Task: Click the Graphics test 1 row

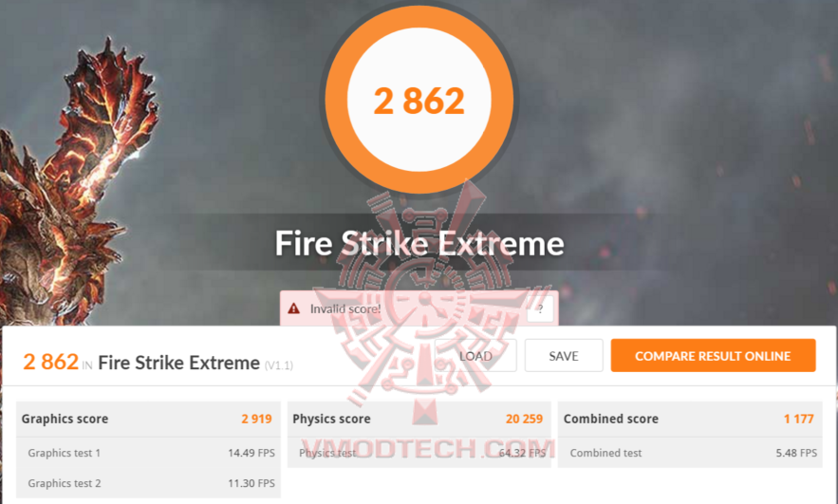Action: coord(148,453)
